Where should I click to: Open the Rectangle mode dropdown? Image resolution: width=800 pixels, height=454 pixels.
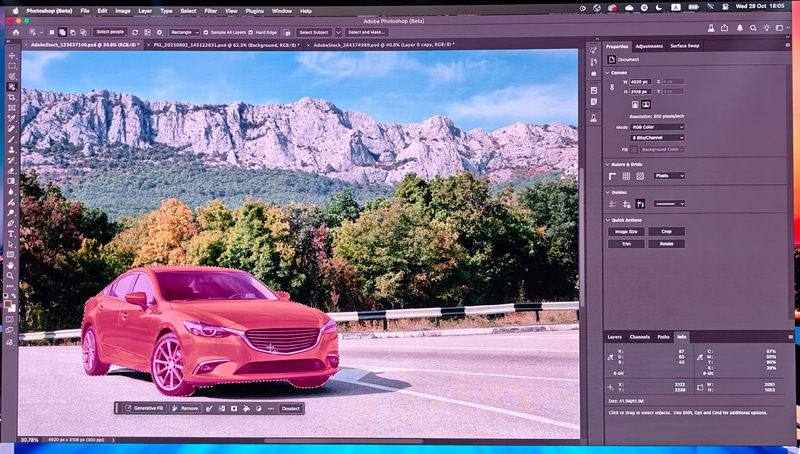tap(185, 32)
